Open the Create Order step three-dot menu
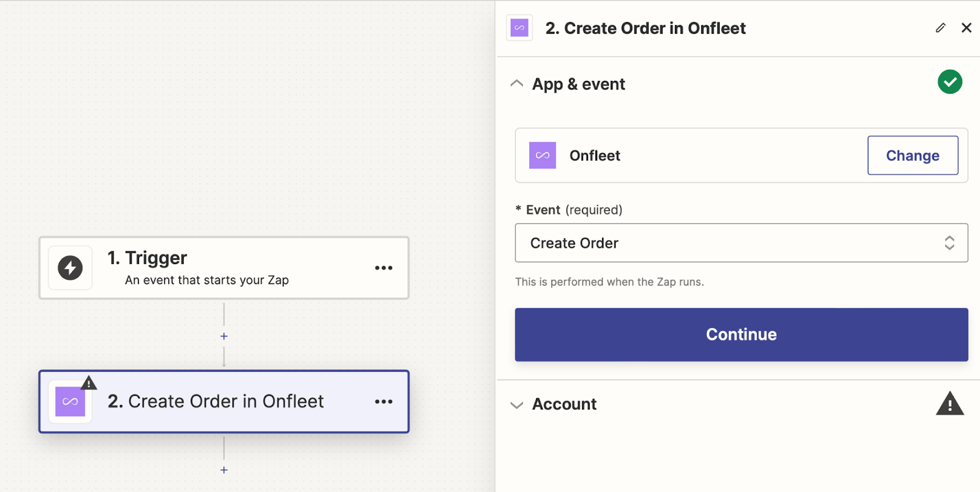The image size is (980, 492). 383,402
